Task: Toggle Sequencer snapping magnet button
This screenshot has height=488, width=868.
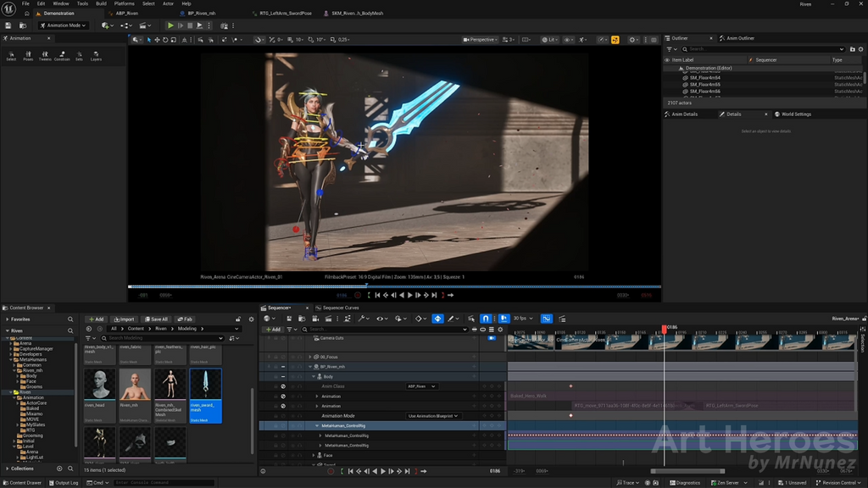Action: click(x=486, y=319)
